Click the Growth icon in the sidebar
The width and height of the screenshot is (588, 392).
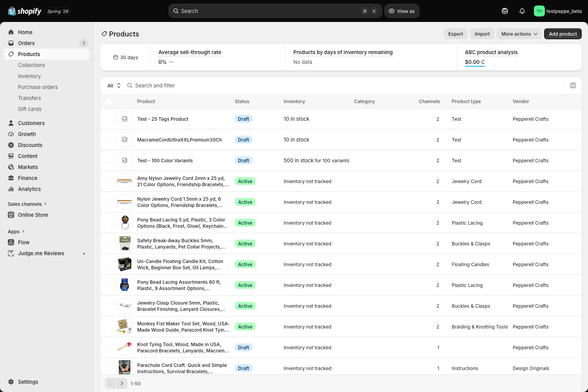(11, 134)
